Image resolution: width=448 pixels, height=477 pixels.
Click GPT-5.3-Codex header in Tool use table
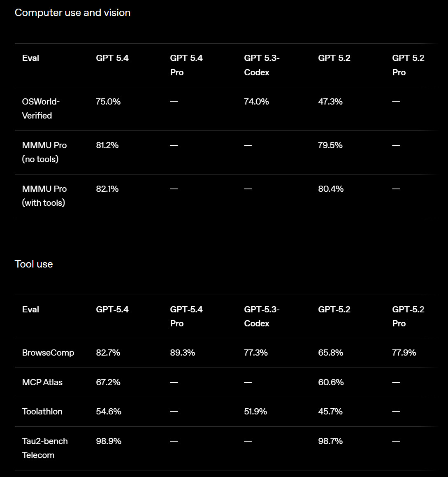pos(262,316)
